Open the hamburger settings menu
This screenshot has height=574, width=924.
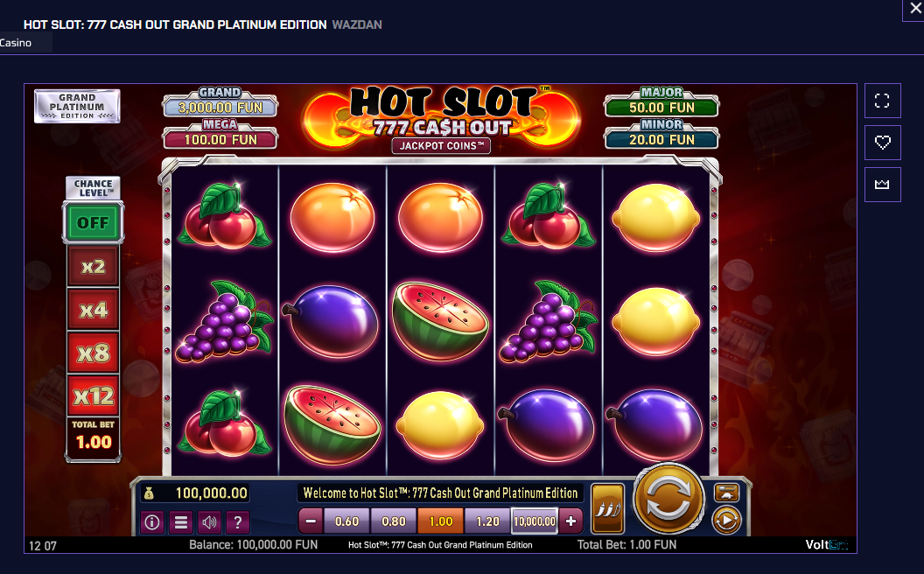coord(181,522)
